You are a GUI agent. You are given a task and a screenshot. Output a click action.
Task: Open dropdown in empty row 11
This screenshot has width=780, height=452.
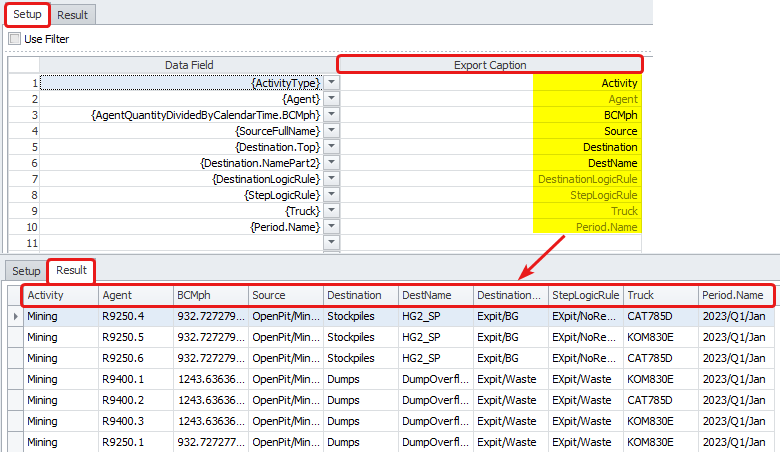point(332,244)
